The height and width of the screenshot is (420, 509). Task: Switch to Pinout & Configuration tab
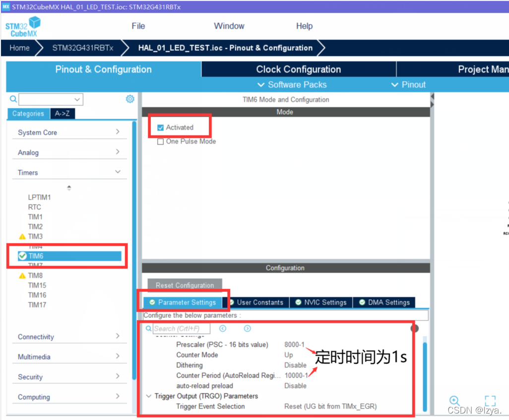[x=104, y=69]
